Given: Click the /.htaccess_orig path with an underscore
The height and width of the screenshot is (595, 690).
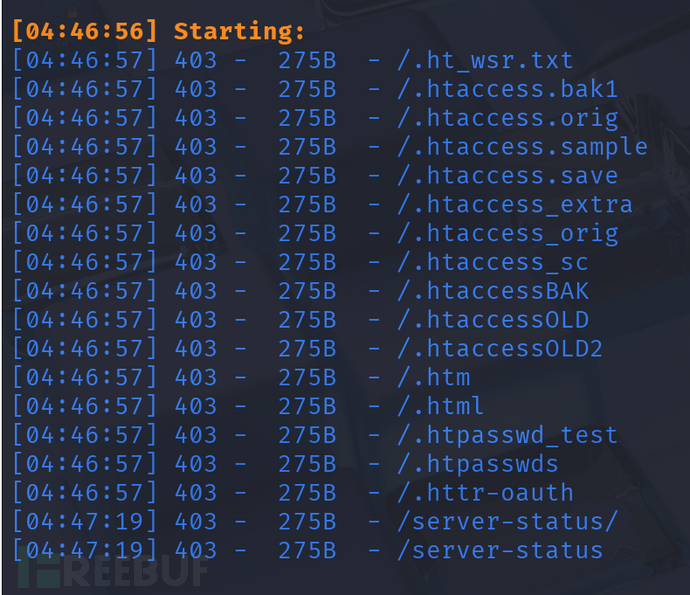Looking at the screenshot, I should tap(508, 234).
